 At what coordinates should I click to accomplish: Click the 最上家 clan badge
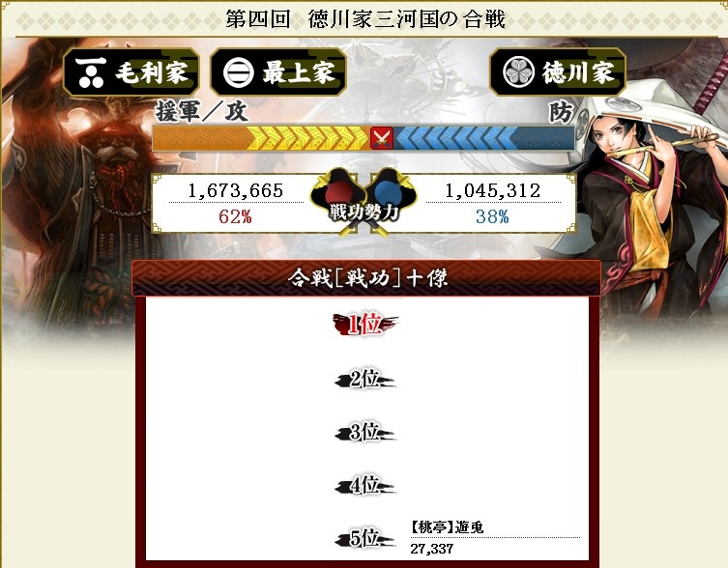tap(278, 71)
